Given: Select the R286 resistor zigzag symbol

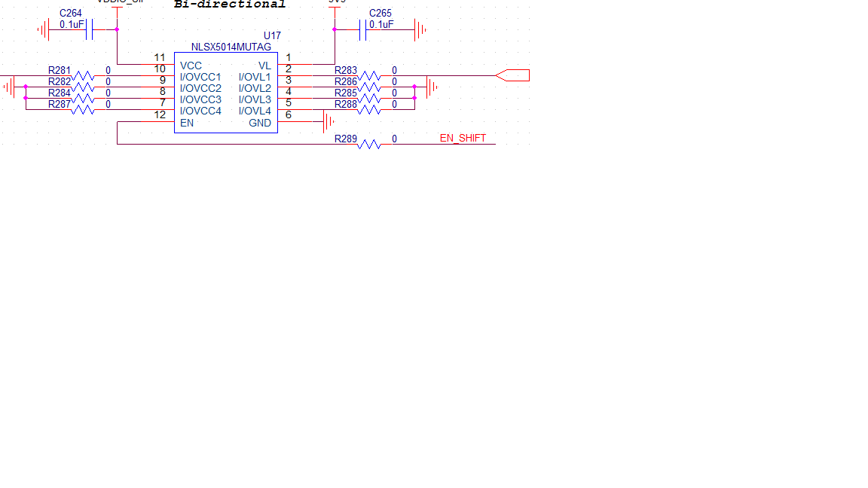Looking at the screenshot, I should click(368, 87).
